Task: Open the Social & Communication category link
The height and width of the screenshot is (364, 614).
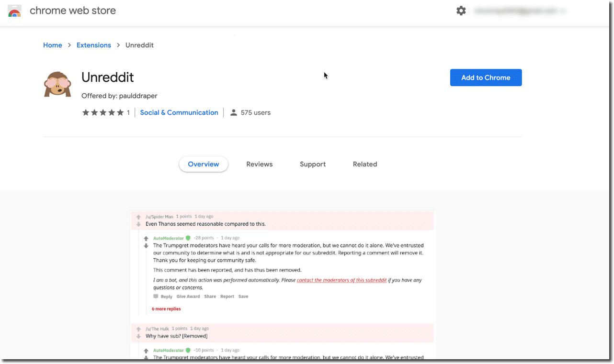Action: 179,112
